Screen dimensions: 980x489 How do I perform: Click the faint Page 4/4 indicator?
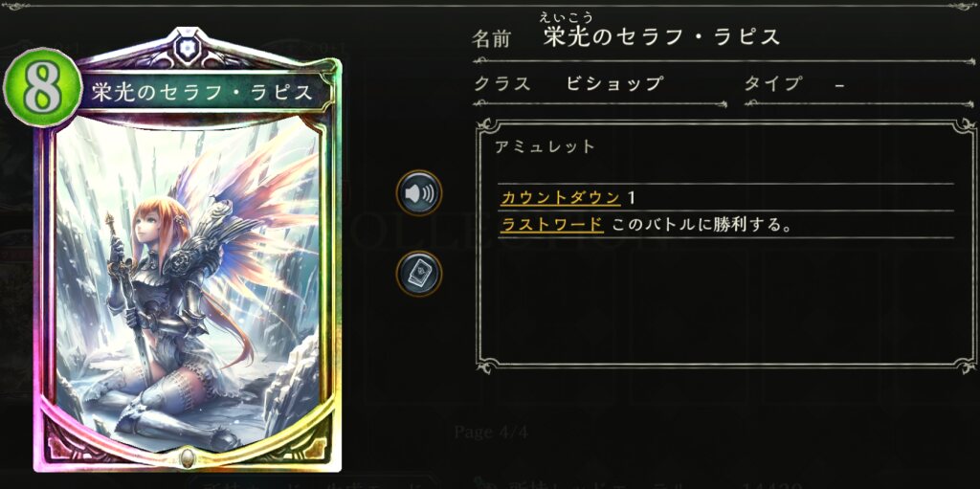[x=491, y=432]
